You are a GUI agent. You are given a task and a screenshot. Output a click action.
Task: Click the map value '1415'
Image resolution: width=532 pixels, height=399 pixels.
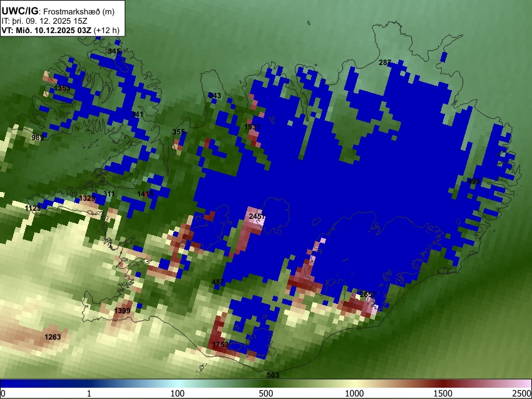(x=145, y=194)
